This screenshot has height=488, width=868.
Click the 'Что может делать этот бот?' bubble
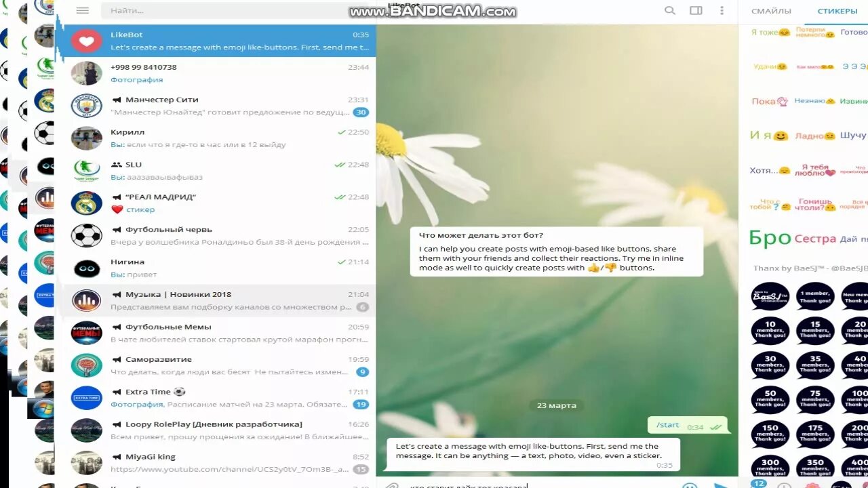click(557, 251)
